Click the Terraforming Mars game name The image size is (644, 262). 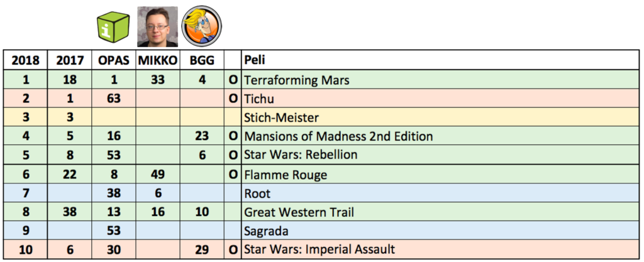pos(297,80)
